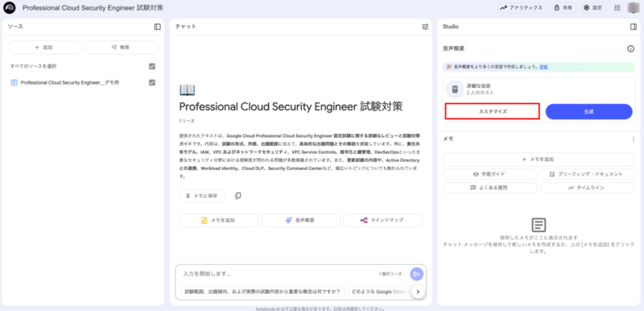Click the book emoji notebook icon
This screenshot has width=644, height=311.
coord(188,89)
